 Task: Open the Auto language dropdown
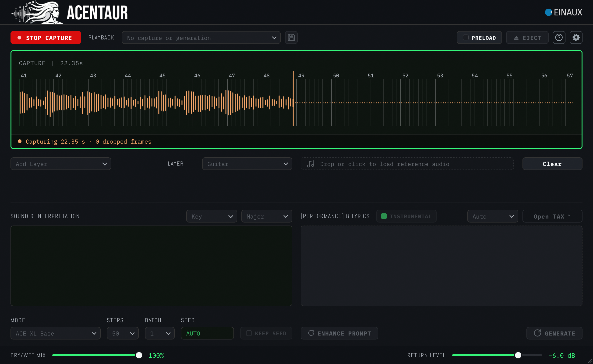coord(493,216)
